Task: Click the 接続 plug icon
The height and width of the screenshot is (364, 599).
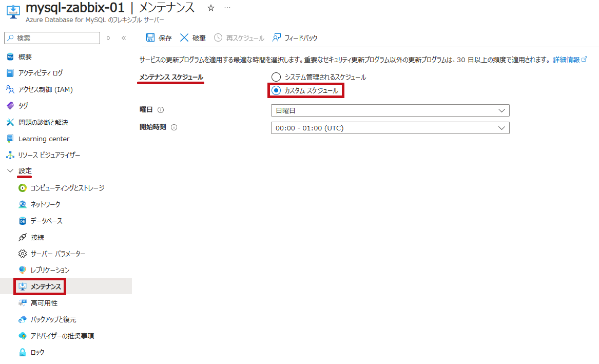Action: tap(23, 237)
